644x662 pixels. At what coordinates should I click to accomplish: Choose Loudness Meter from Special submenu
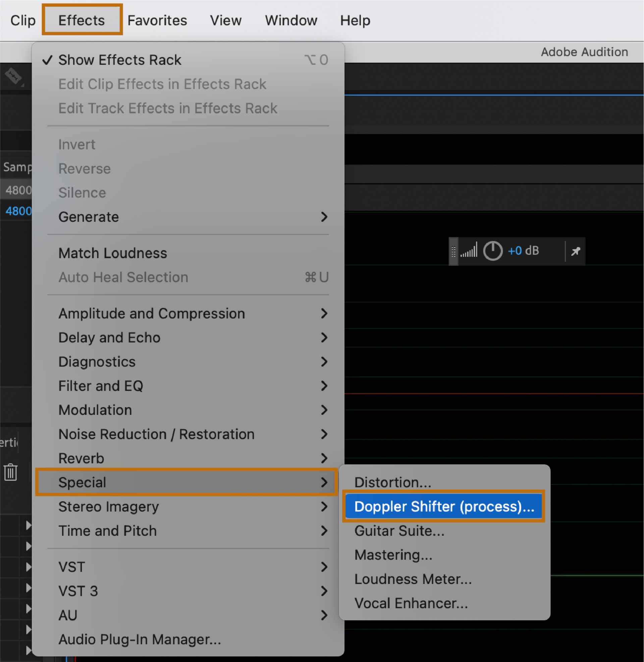pos(413,579)
